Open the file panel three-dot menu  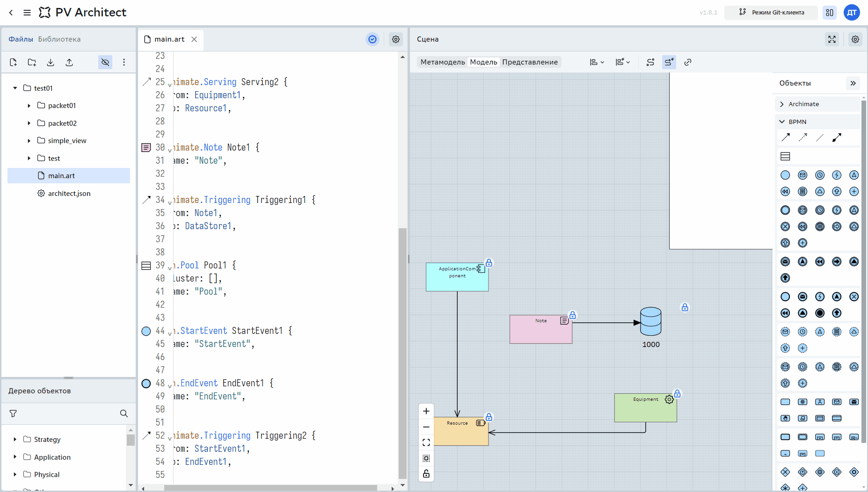(124, 62)
